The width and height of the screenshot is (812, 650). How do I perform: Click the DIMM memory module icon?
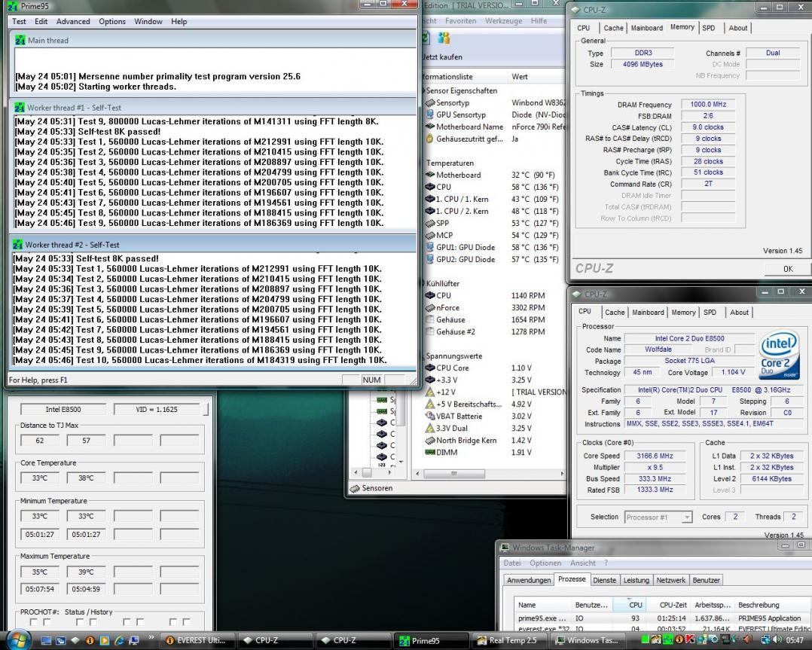(x=429, y=452)
